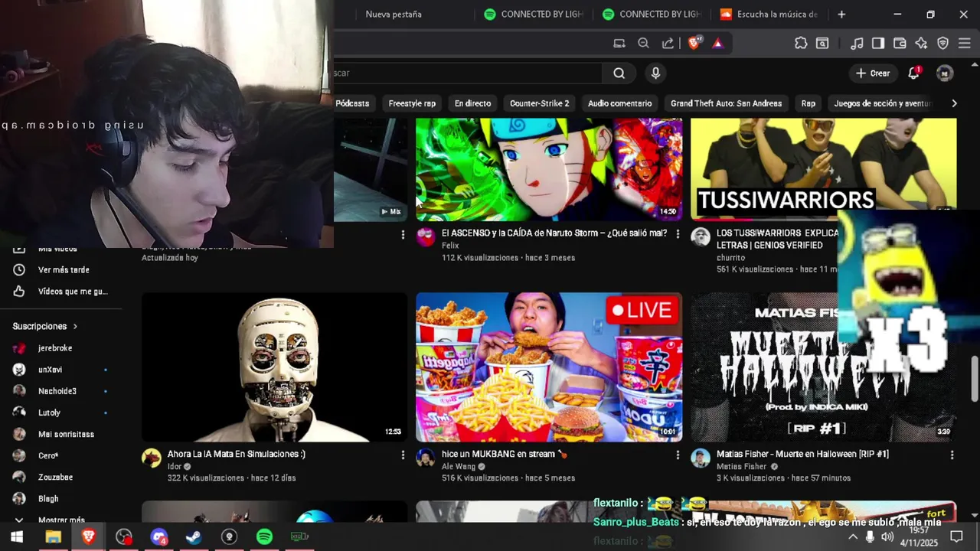This screenshot has width=980, height=551.
Task: Expand the Suscripciones section chevron
Action: coord(75,326)
